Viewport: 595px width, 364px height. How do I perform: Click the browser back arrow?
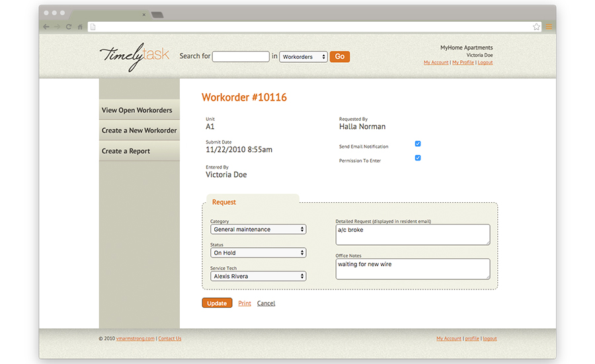[46, 27]
